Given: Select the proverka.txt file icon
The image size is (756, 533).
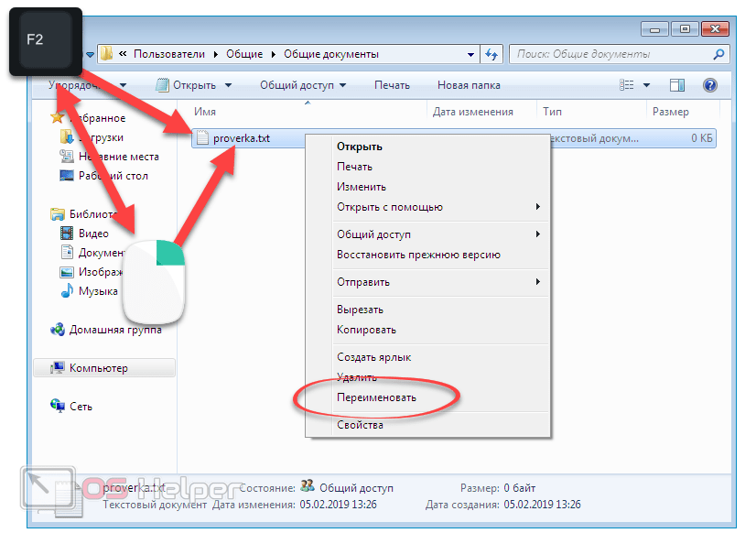Looking at the screenshot, I should pyautogui.click(x=202, y=138).
